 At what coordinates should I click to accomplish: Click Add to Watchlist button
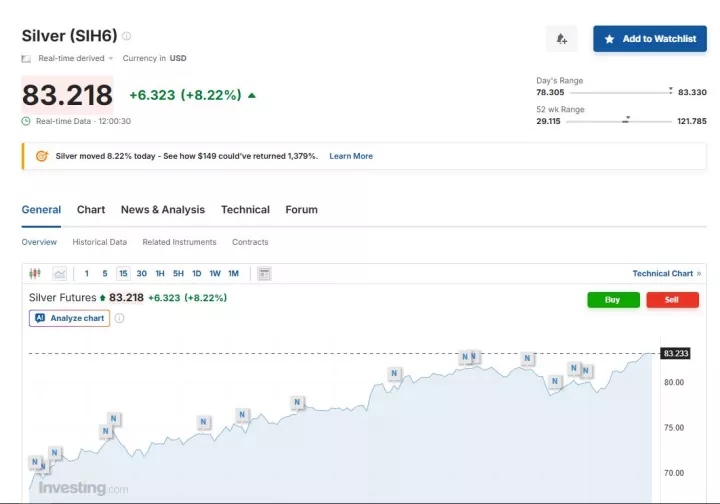649,39
